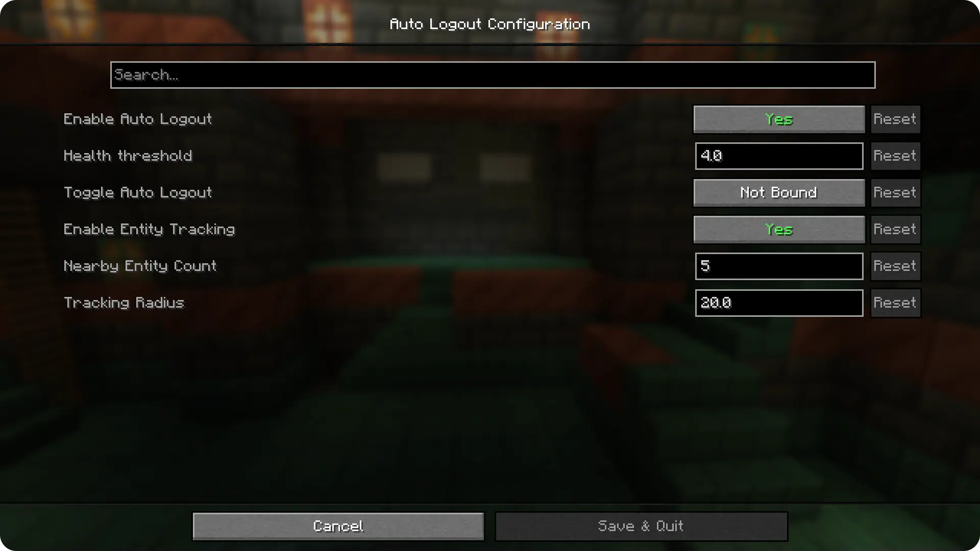Edit the Tracking Radius input field
Screen dimensions: 980x551
[x=779, y=302]
